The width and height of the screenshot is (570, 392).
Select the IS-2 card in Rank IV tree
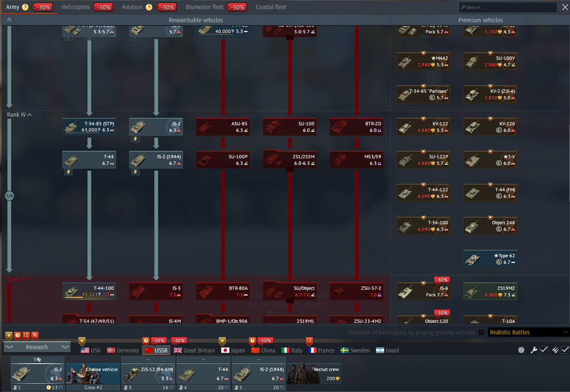(x=156, y=127)
